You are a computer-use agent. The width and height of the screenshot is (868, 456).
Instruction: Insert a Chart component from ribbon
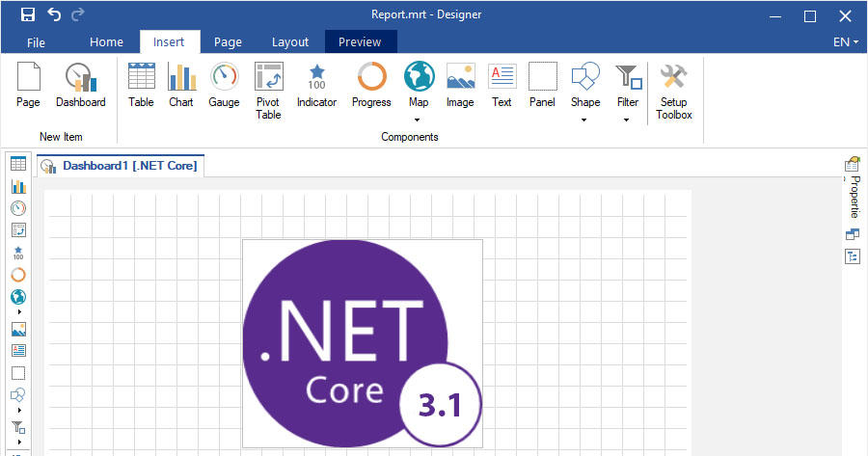[181, 85]
